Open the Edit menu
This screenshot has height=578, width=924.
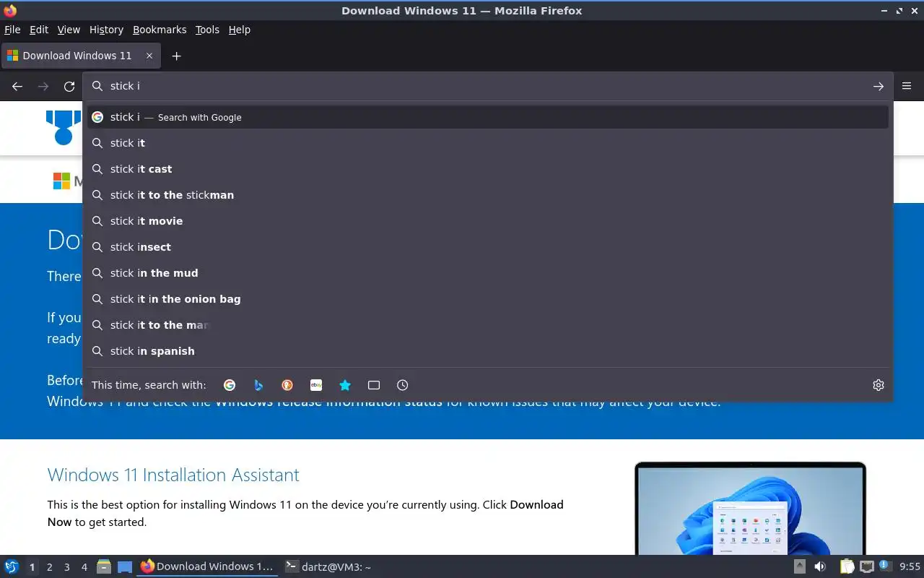click(x=39, y=30)
